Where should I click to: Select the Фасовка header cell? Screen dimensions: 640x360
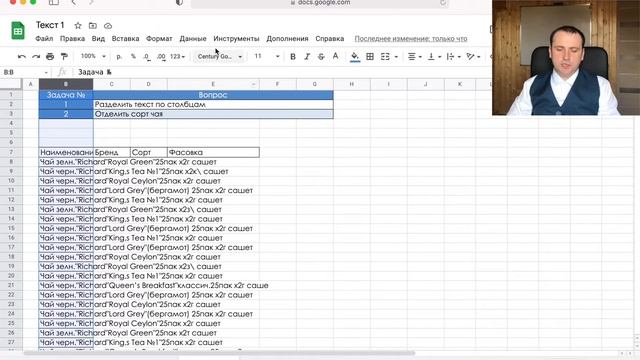point(213,152)
